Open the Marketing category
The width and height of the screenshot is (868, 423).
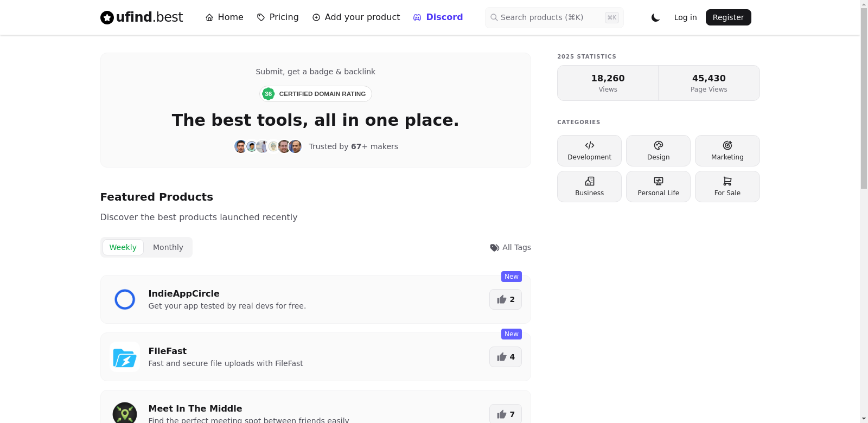click(x=727, y=151)
